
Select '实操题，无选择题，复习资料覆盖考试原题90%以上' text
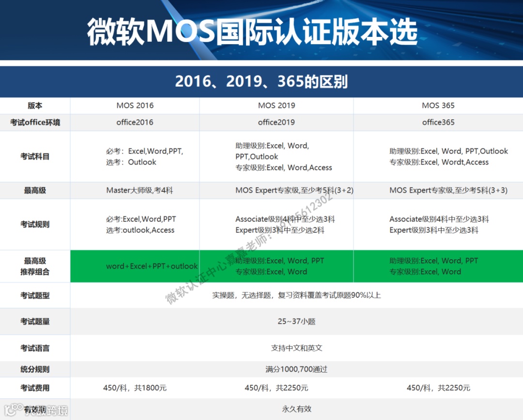point(296,295)
